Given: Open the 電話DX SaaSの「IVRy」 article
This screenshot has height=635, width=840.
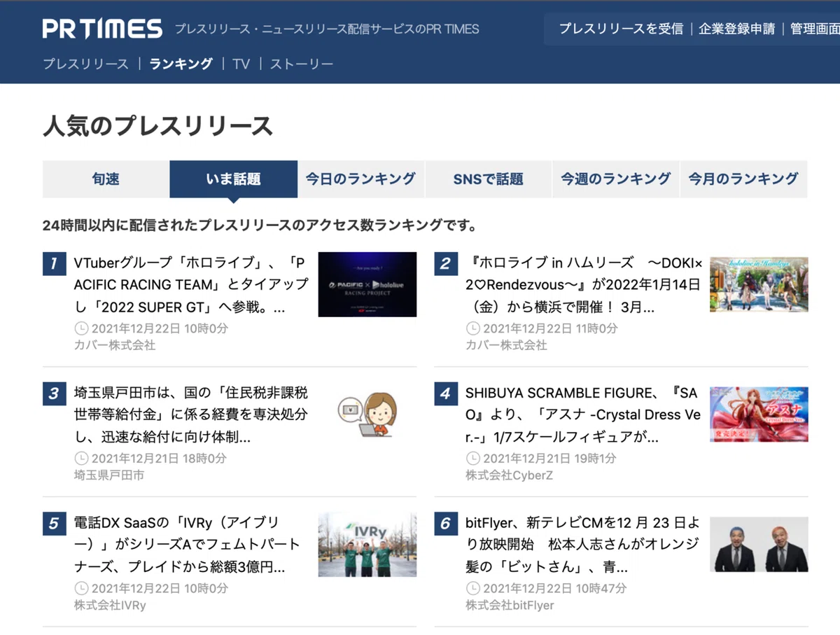Looking at the screenshot, I should [187, 545].
